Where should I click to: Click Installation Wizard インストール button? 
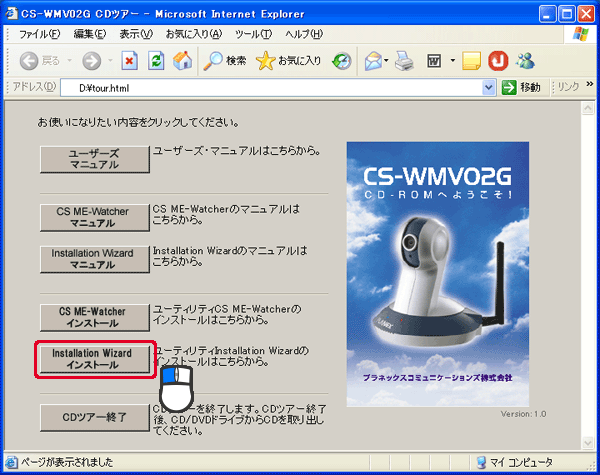(x=95, y=359)
